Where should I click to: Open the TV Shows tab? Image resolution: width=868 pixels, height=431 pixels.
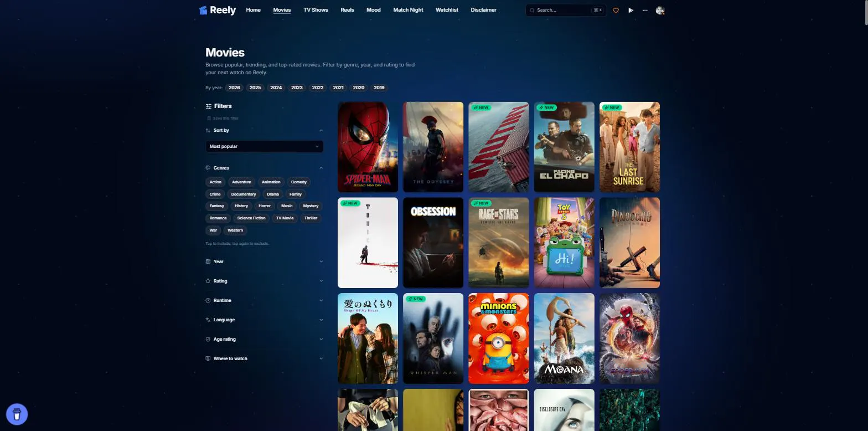[316, 10]
